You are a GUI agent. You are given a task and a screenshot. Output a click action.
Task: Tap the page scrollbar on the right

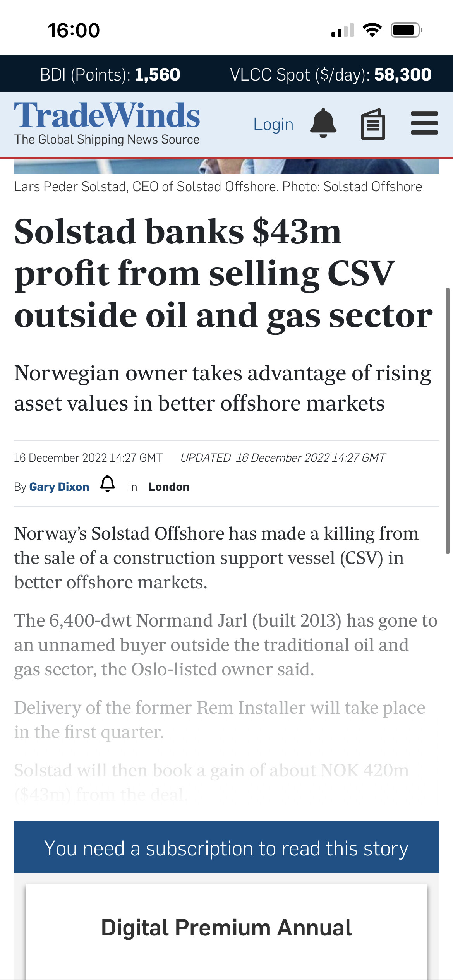(x=448, y=420)
